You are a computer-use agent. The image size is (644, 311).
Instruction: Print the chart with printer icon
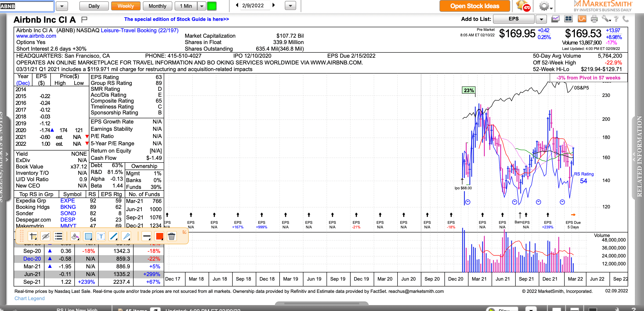[x=594, y=19]
